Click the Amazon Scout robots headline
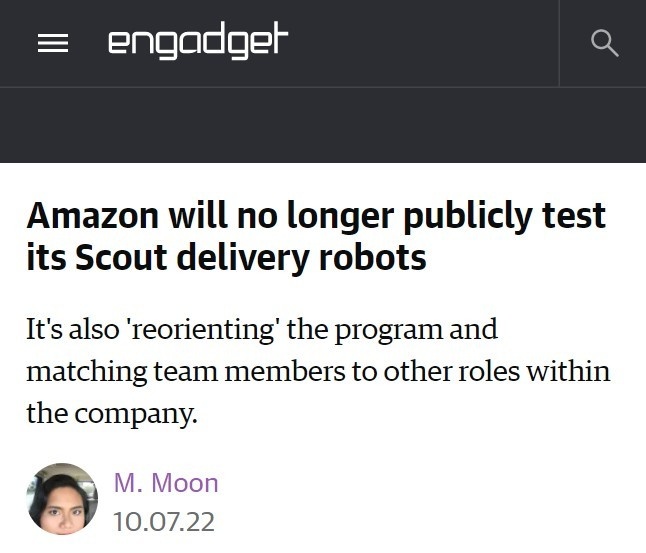This screenshot has width=646, height=553. pyautogui.click(x=316, y=236)
